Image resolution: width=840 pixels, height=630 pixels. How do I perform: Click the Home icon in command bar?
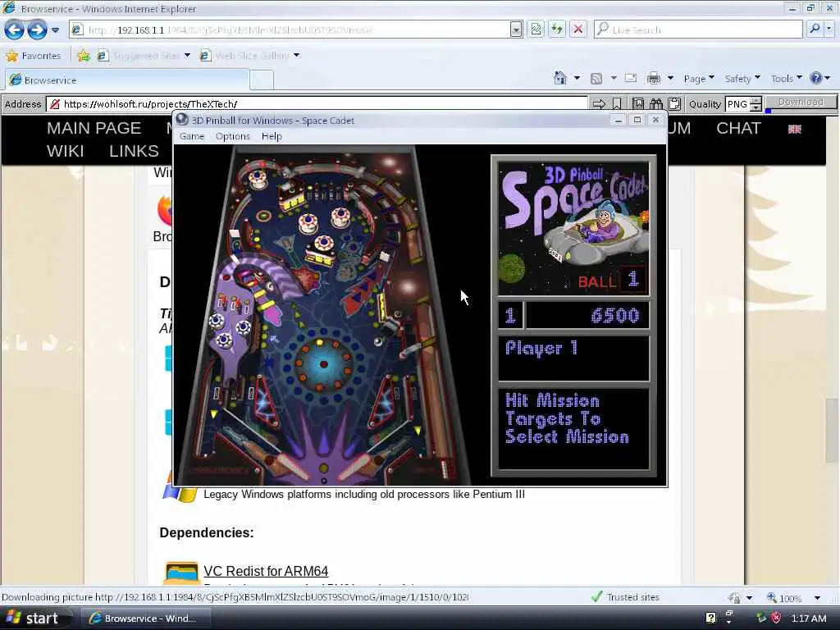(x=559, y=79)
